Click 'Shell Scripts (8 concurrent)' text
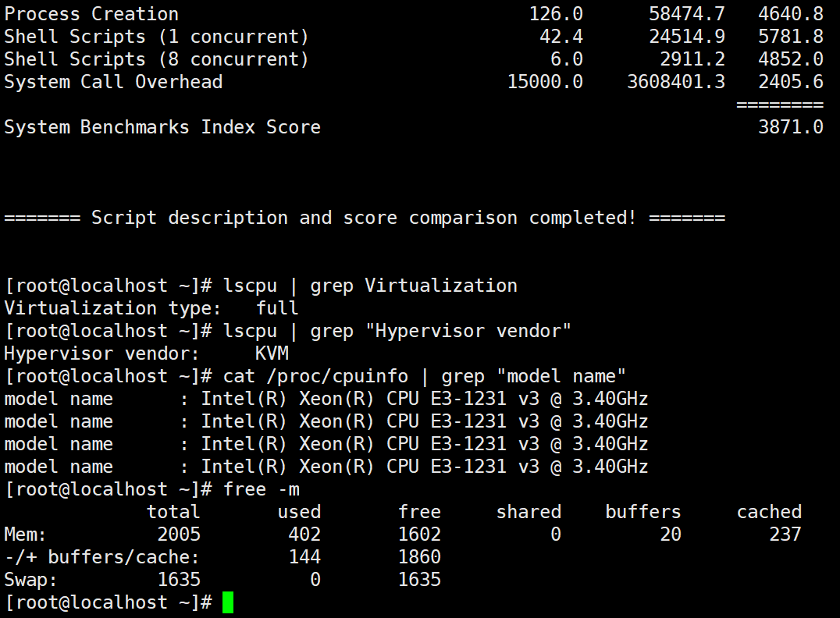This screenshot has height=618, width=840. tap(156, 59)
